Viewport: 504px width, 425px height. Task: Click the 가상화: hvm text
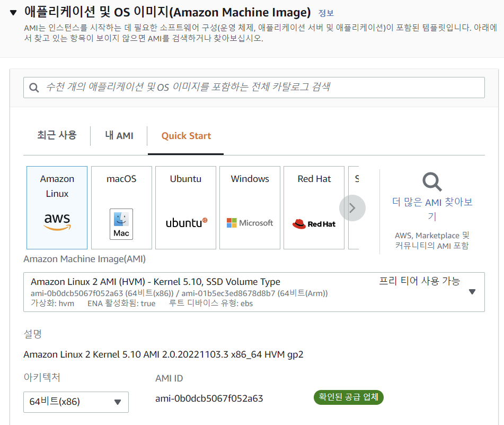pyautogui.click(x=52, y=303)
